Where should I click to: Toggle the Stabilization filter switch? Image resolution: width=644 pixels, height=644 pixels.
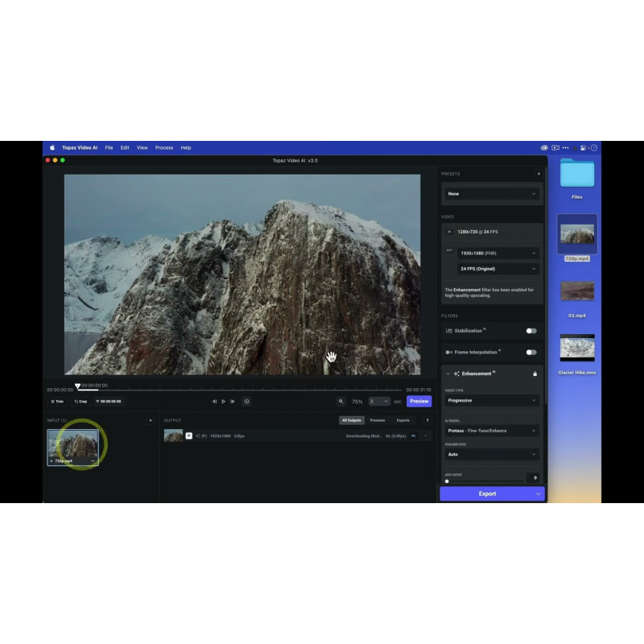pos(531,331)
